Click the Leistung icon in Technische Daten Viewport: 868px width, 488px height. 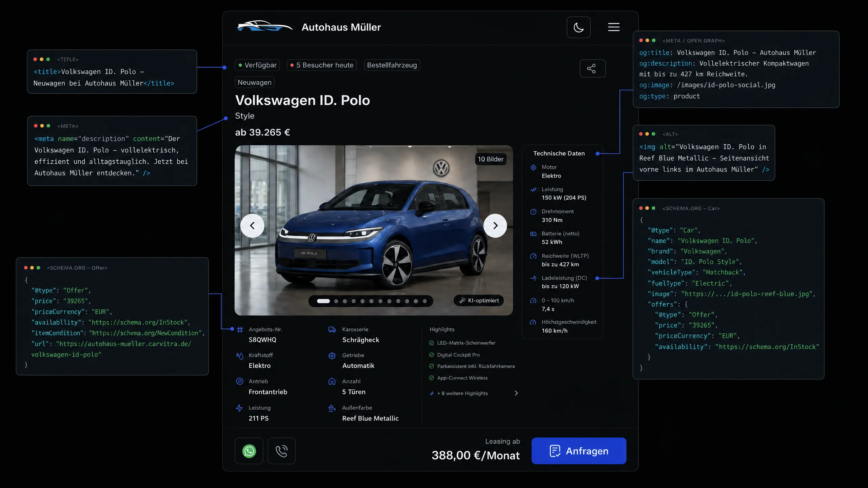[533, 189]
